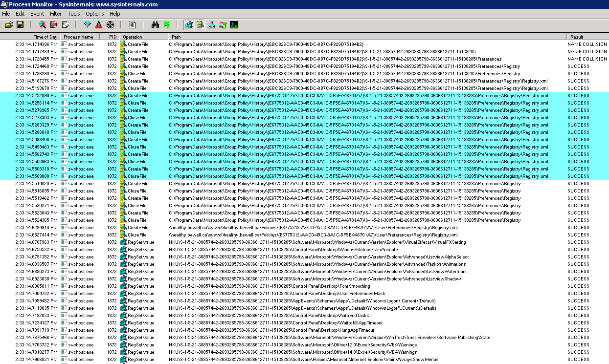The image size is (609, 364).
Task: Open the Options menu
Action: (x=95, y=14)
